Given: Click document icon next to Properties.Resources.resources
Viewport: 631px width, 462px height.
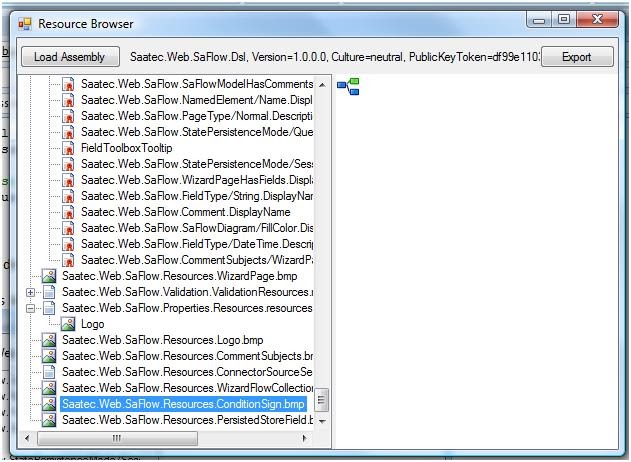Looking at the screenshot, I should (49, 308).
